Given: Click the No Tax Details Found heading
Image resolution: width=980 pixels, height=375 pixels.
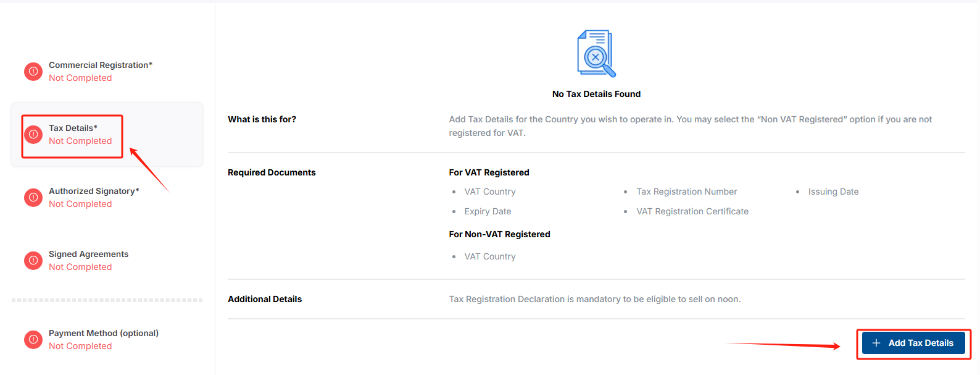Looking at the screenshot, I should (596, 94).
